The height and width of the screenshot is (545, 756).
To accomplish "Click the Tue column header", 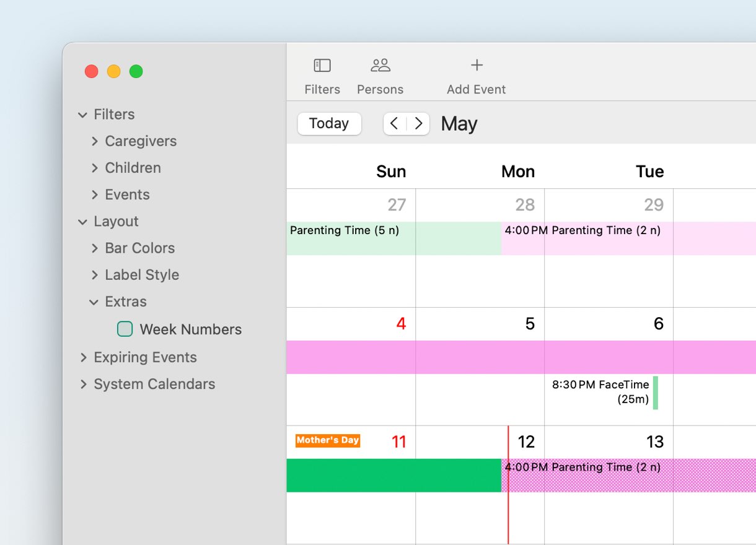I will pyautogui.click(x=650, y=172).
